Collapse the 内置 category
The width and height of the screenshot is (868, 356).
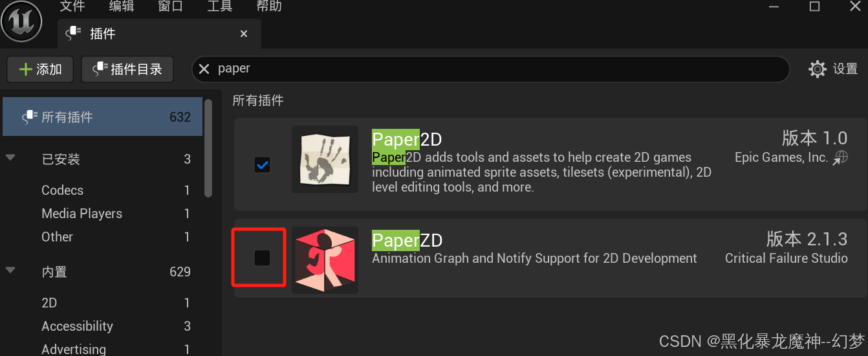pyautogui.click(x=10, y=270)
